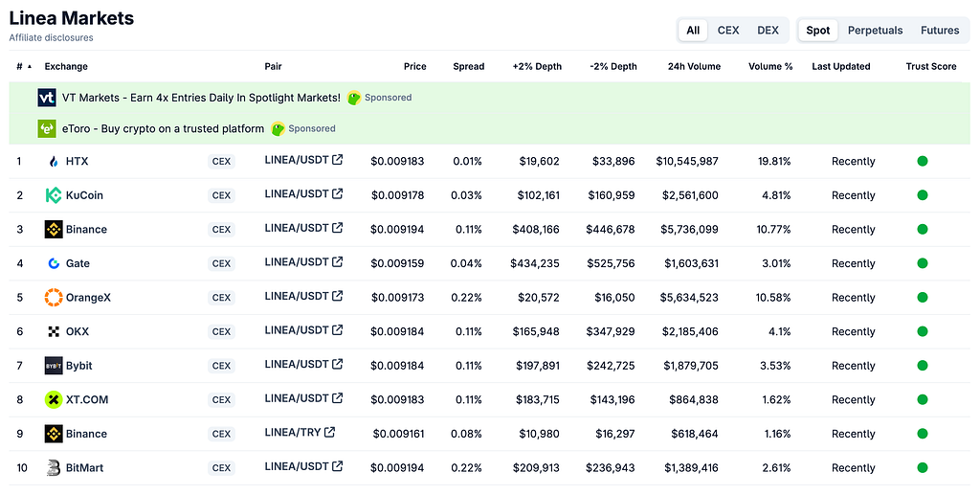Click the BitMart logo icon
980x495 pixels.
pyautogui.click(x=54, y=467)
